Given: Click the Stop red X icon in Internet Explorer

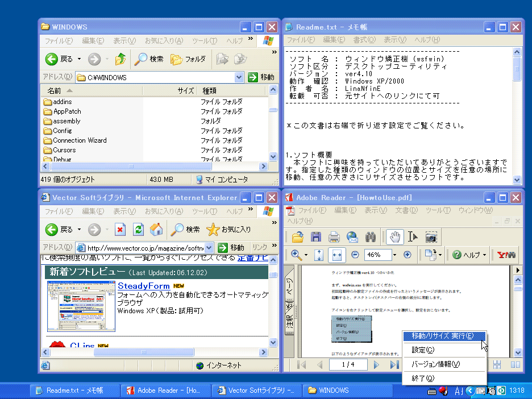Looking at the screenshot, I should 120,230.
